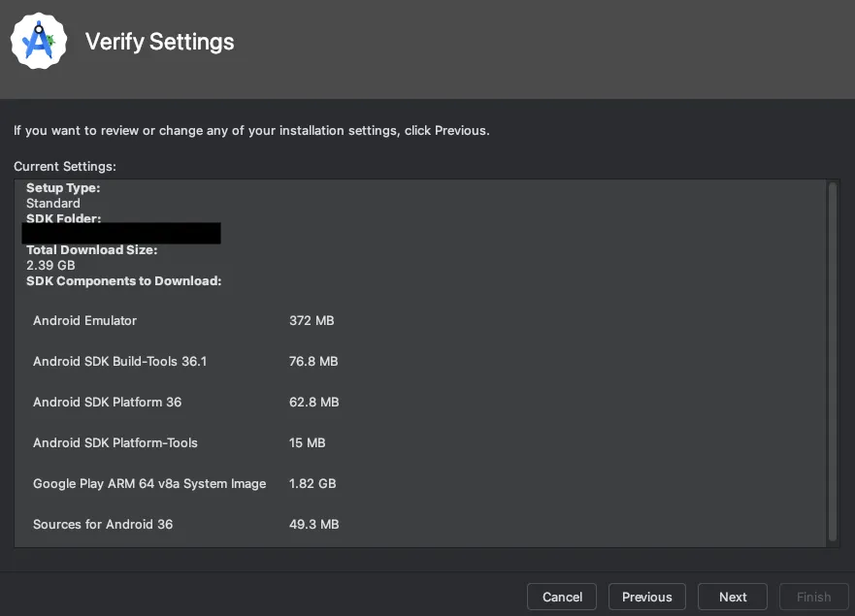Click the settings panel vertical scrollbar
Screen dimensions: 855x616
832,359
